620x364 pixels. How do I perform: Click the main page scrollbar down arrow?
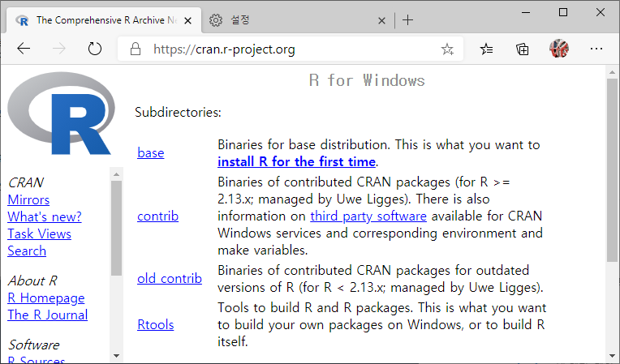tap(612, 356)
